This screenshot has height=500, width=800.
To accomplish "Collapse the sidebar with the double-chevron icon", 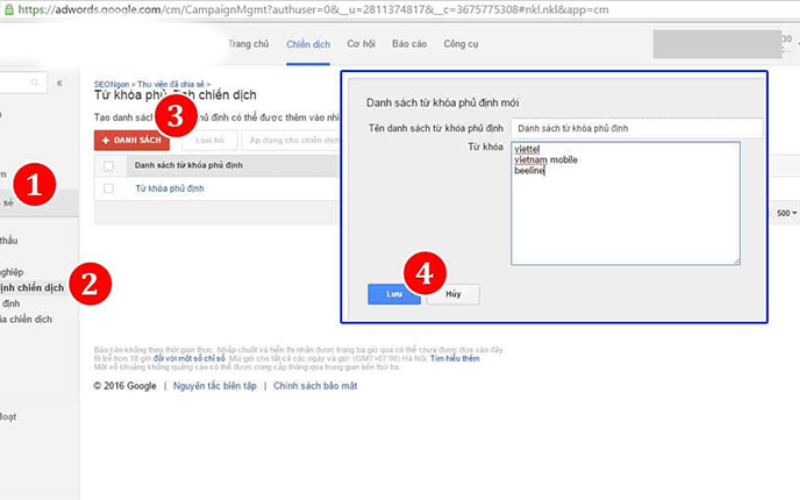I will click(x=59, y=83).
